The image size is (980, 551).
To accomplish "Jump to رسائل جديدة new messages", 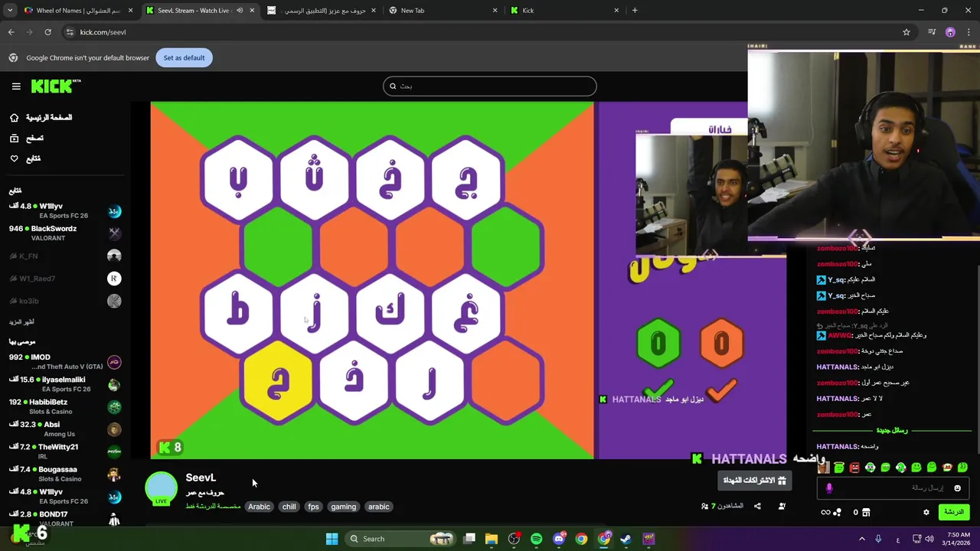I will pyautogui.click(x=892, y=431).
